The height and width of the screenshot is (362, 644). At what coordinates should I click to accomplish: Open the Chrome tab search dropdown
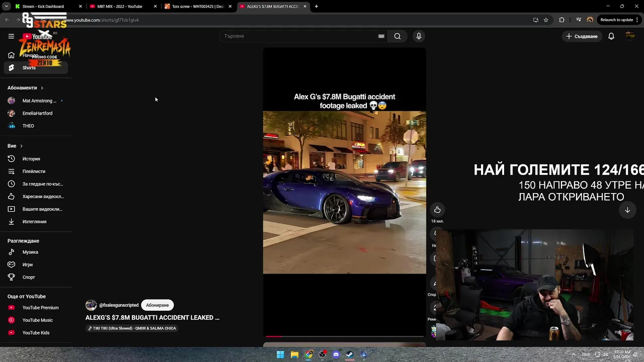pos(7,7)
